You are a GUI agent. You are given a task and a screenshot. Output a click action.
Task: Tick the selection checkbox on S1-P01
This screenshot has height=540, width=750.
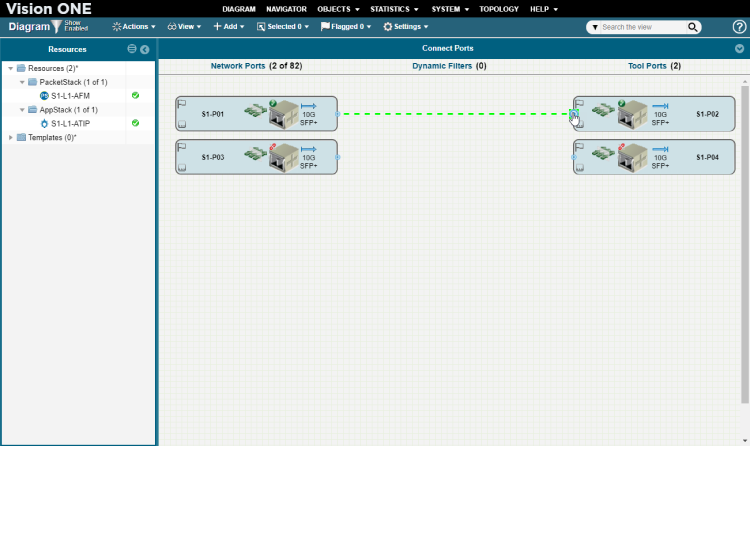[181, 125]
